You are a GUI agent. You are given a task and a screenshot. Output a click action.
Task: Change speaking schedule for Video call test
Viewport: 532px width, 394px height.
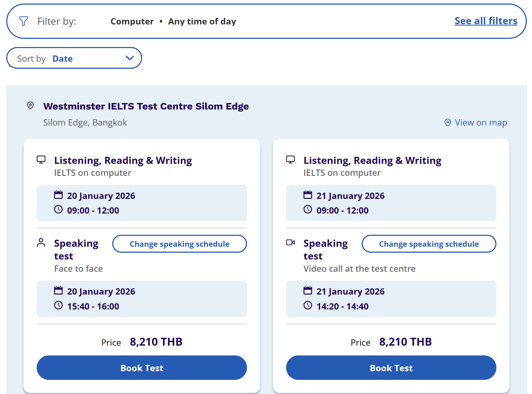point(429,244)
